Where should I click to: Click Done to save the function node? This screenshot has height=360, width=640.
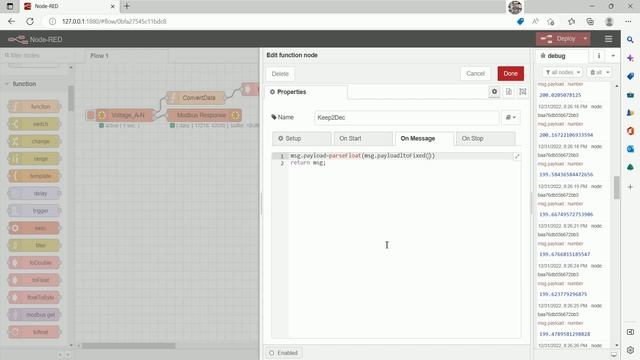tap(511, 73)
